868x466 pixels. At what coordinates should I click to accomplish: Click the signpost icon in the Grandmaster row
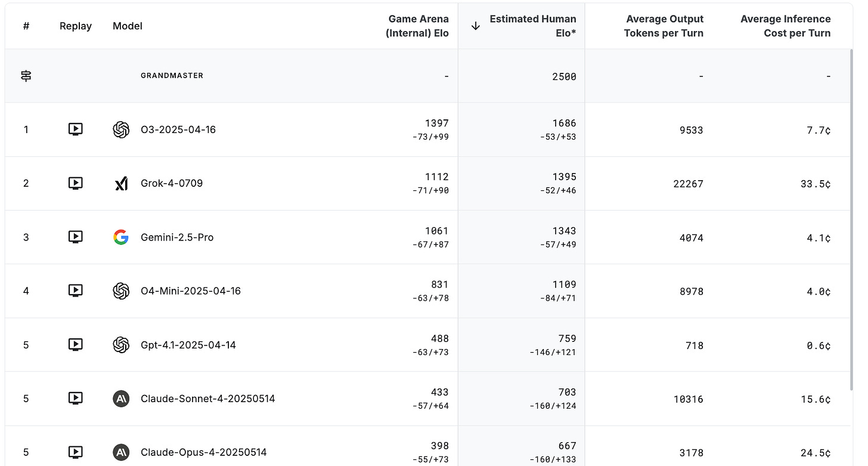[x=26, y=76]
